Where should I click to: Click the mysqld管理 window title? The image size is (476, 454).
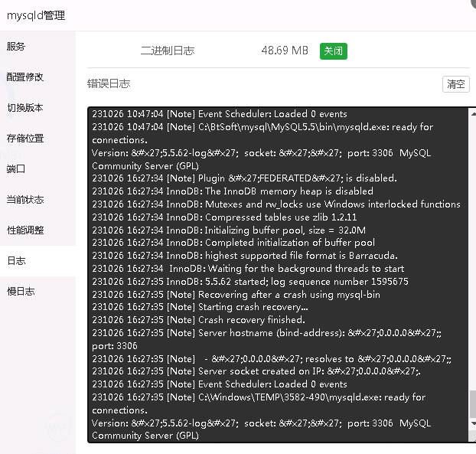(36, 15)
